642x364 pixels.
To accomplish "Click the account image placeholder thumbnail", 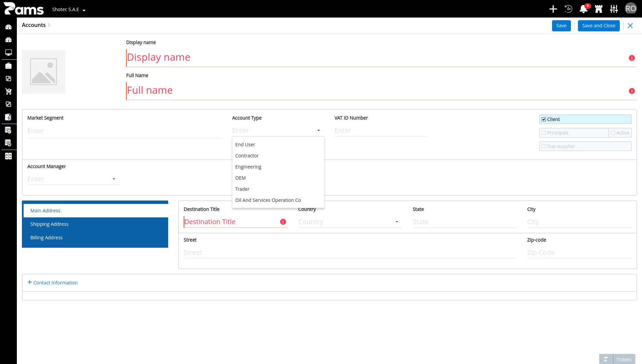I will click(43, 72).
